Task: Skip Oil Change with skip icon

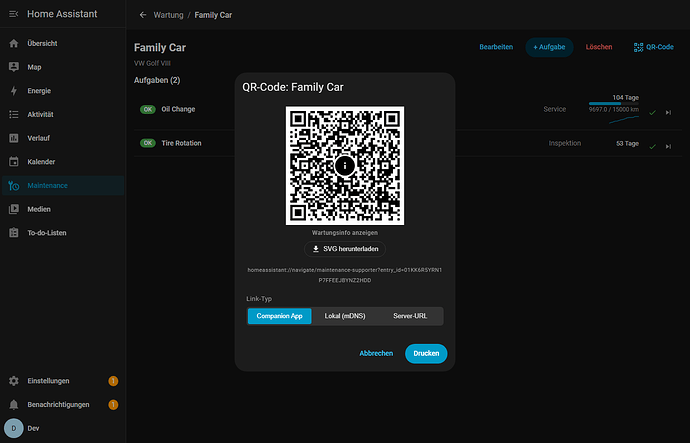Action: [x=668, y=113]
